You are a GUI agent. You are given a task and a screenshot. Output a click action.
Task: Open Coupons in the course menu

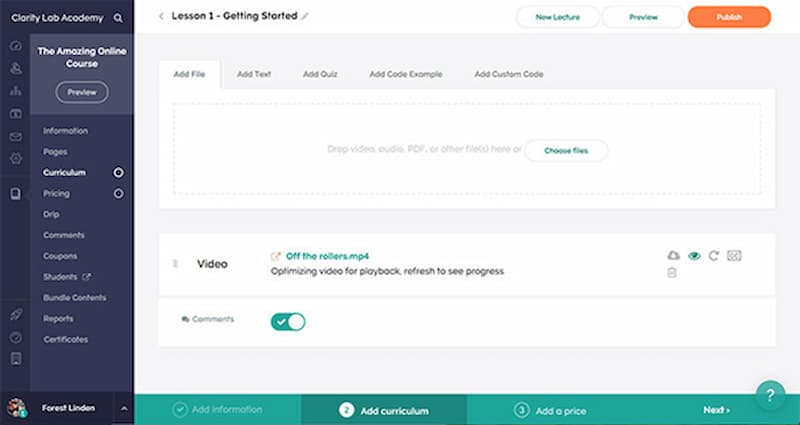point(60,256)
